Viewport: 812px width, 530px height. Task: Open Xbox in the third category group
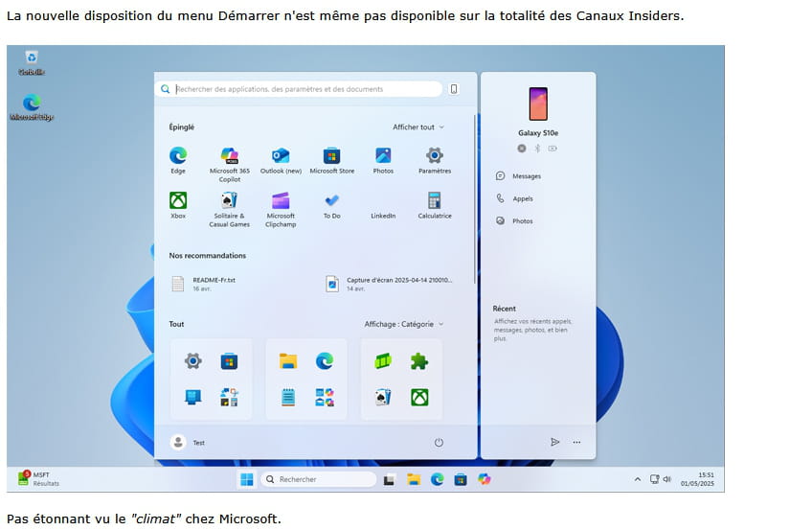pyautogui.click(x=419, y=398)
